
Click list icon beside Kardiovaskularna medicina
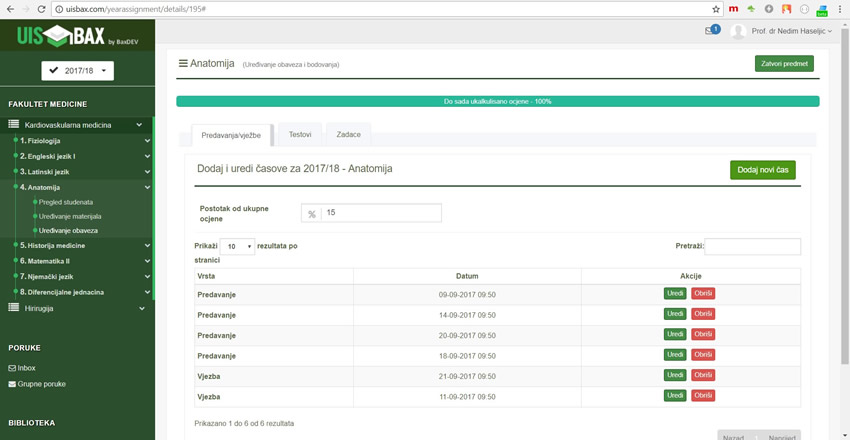[x=14, y=125]
